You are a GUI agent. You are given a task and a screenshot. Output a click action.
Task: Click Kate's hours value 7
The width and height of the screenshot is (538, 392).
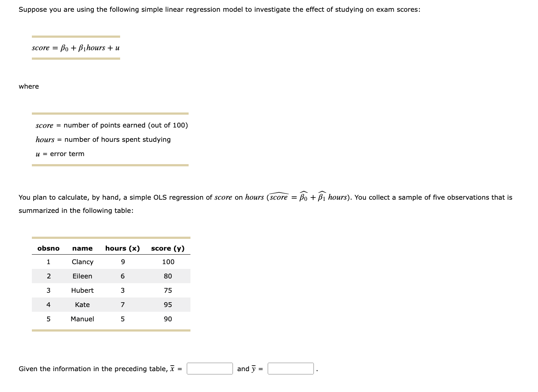(122, 304)
